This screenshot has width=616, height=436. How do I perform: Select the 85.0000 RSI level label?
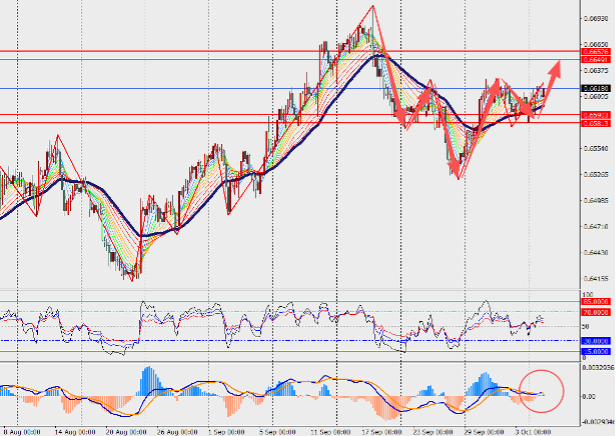pyautogui.click(x=596, y=301)
